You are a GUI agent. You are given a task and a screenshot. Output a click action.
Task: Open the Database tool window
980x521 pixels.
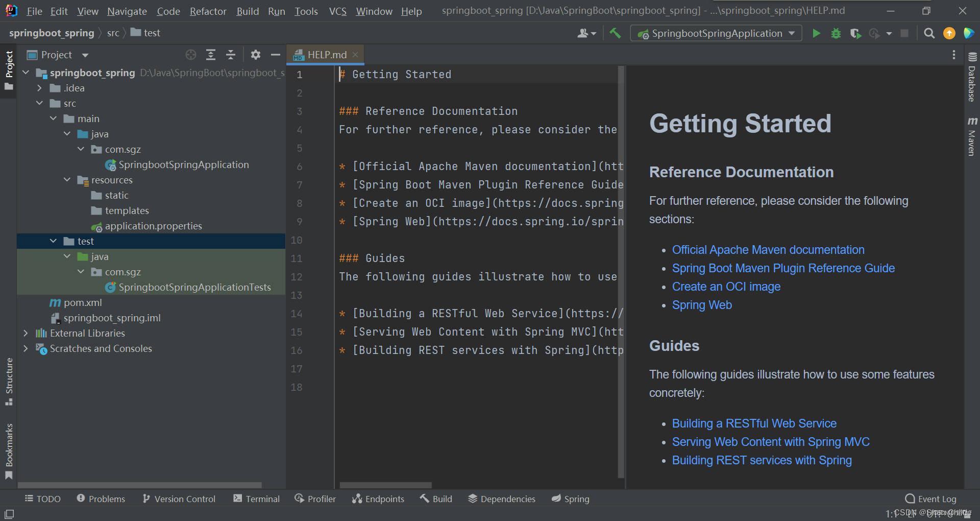tap(972, 77)
